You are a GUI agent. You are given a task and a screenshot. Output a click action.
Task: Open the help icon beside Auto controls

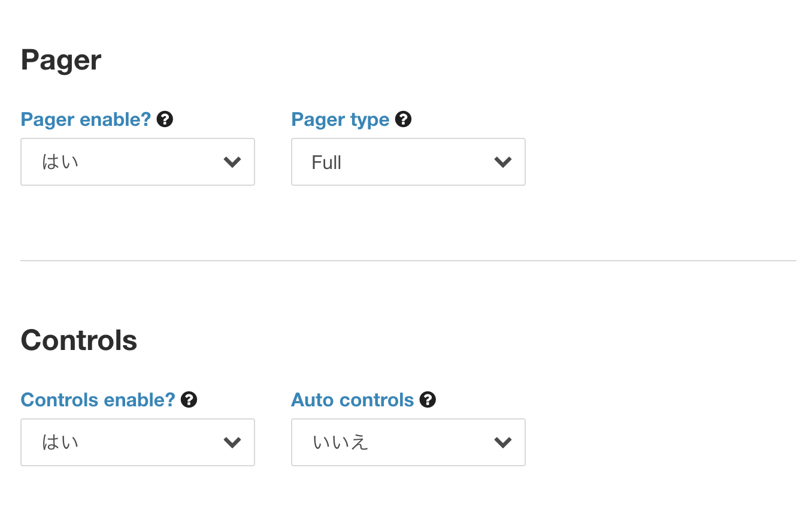pos(428,400)
